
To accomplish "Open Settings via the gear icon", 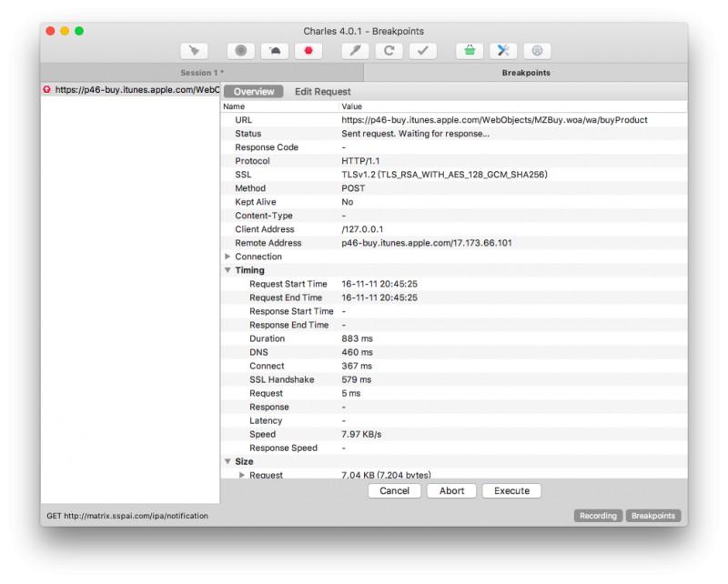I will (537, 51).
